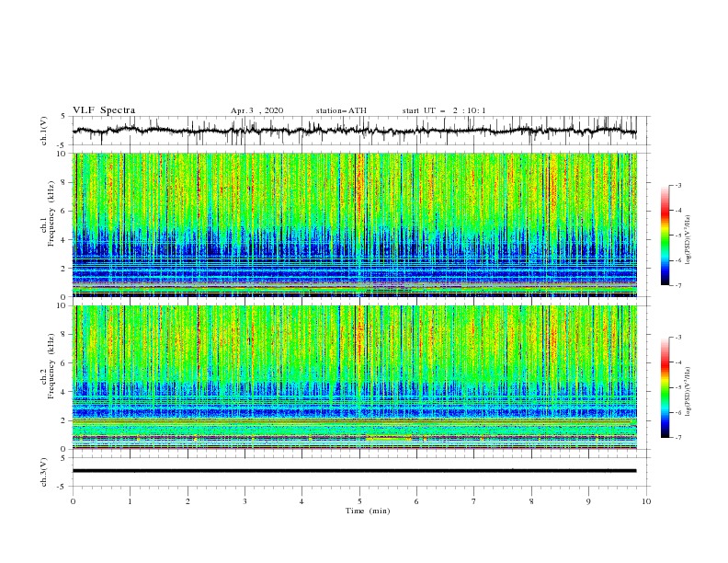Click time axis tick label '6'
The height and width of the screenshot is (563, 728).
pos(416,501)
